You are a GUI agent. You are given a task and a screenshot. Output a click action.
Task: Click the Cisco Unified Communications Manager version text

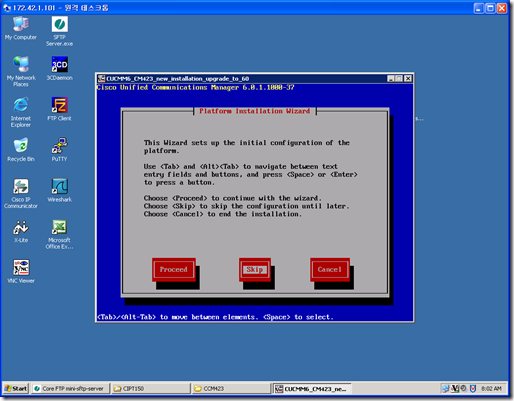pyautogui.click(x=195, y=87)
